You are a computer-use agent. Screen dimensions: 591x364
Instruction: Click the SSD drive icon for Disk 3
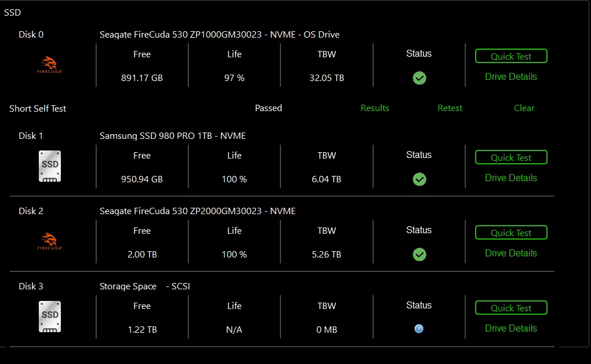coord(50,317)
